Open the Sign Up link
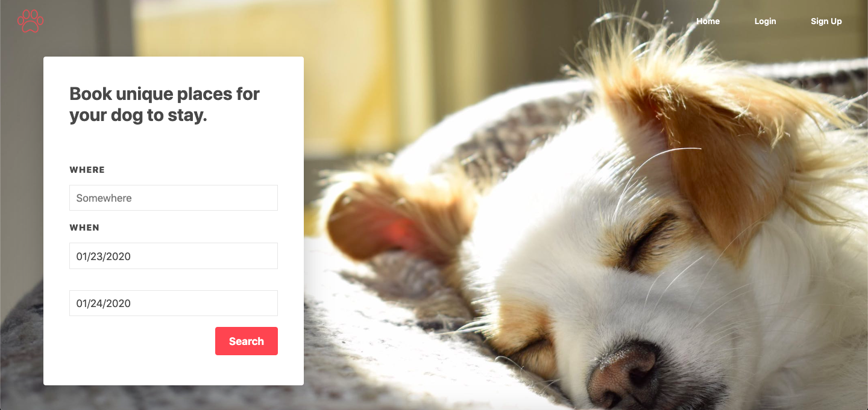This screenshot has height=410, width=868. tap(826, 21)
